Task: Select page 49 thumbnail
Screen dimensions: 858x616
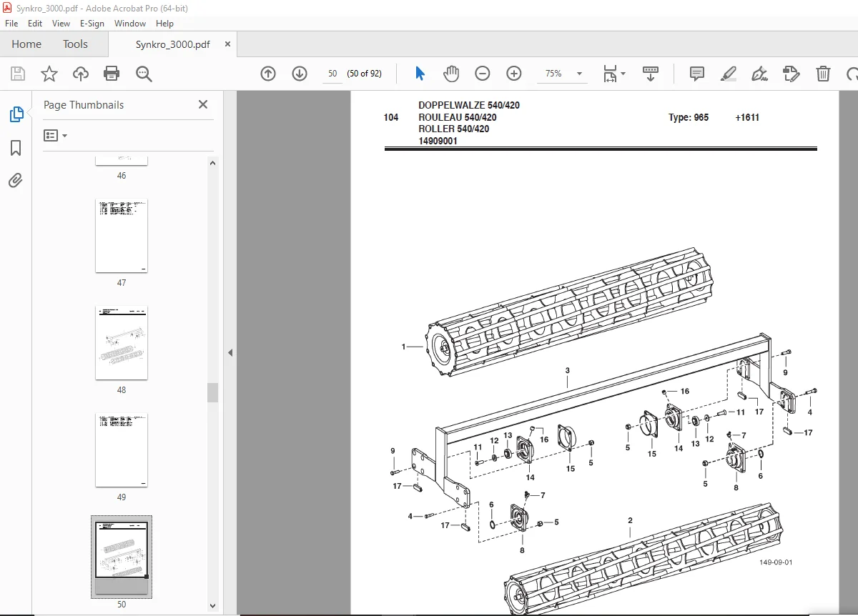Action: (x=122, y=450)
